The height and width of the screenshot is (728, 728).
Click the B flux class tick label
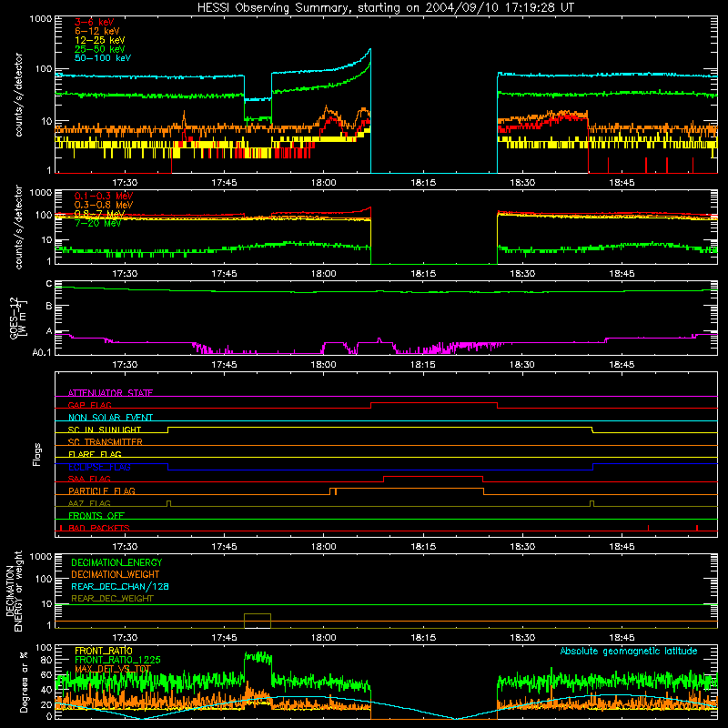49,306
